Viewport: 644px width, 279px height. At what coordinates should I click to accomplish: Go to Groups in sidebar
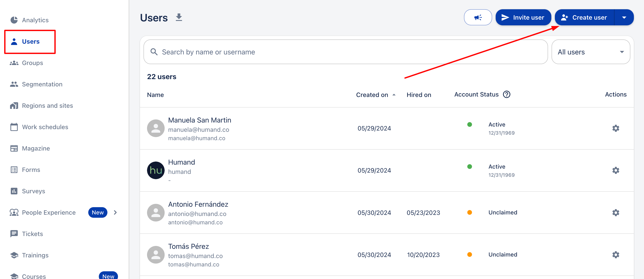(x=33, y=63)
